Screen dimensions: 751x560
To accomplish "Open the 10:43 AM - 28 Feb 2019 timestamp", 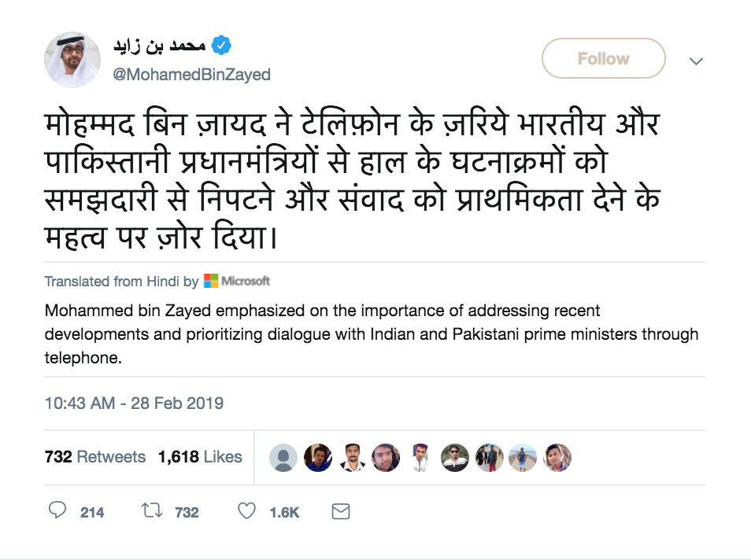I will tap(134, 403).
